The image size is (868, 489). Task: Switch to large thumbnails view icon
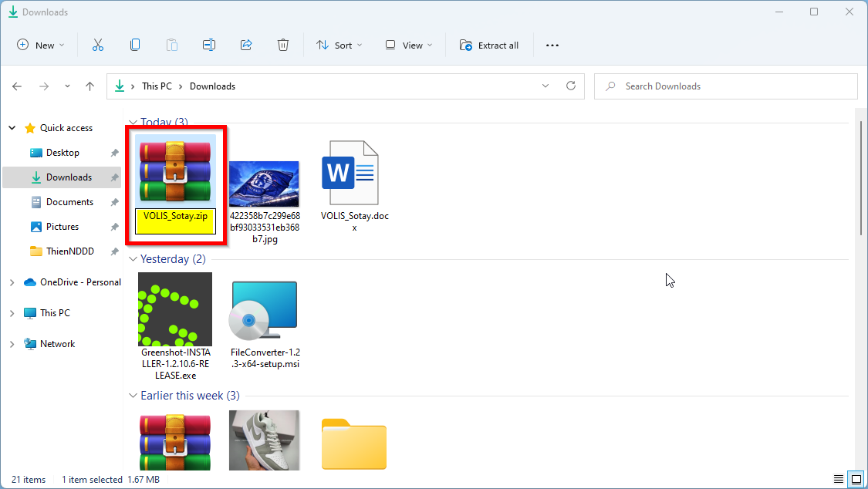856,479
